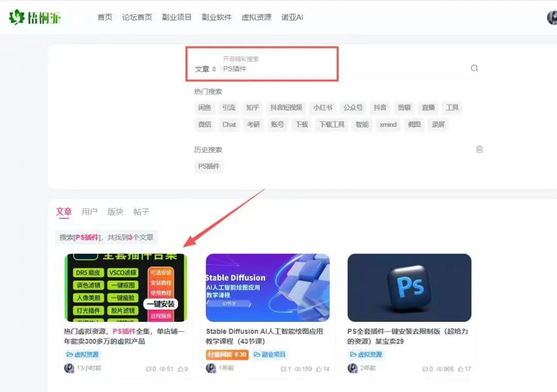Clear search history with the trash icon
Image resolution: width=557 pixels, height=392 pixels.
pyautogui.click(x=479, y=149)
